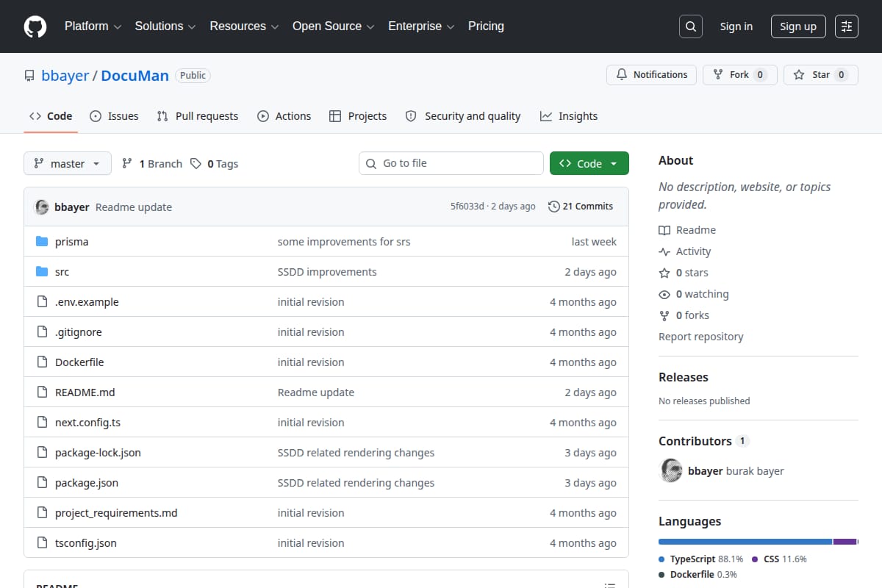The image size is (882, 588).
Task: Select the Code tab
Action: (x=51, y=116)
